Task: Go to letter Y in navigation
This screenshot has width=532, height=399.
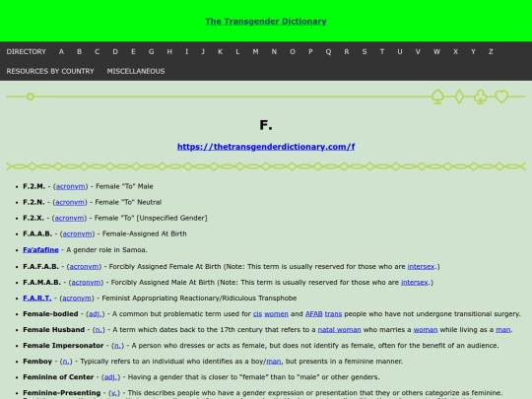Action: [473, 51]
